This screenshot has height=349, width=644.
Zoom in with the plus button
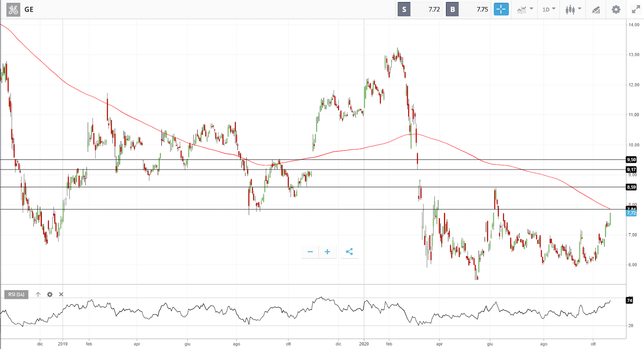point(327,252)
